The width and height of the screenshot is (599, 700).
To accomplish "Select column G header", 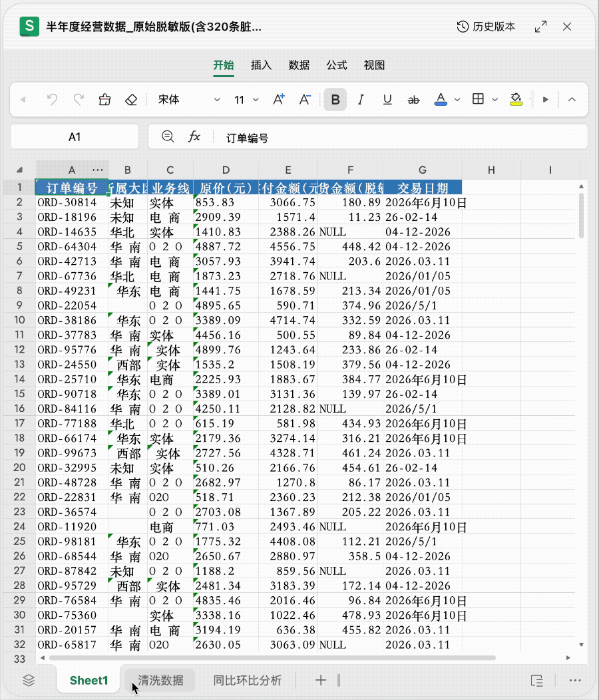I will tap(422, 170).
